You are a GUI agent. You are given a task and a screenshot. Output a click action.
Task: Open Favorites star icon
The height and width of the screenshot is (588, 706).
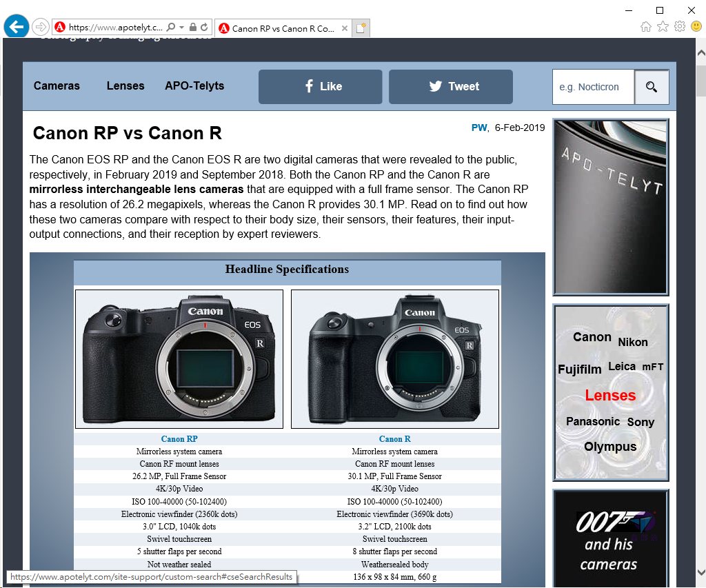tap(663, 27)
